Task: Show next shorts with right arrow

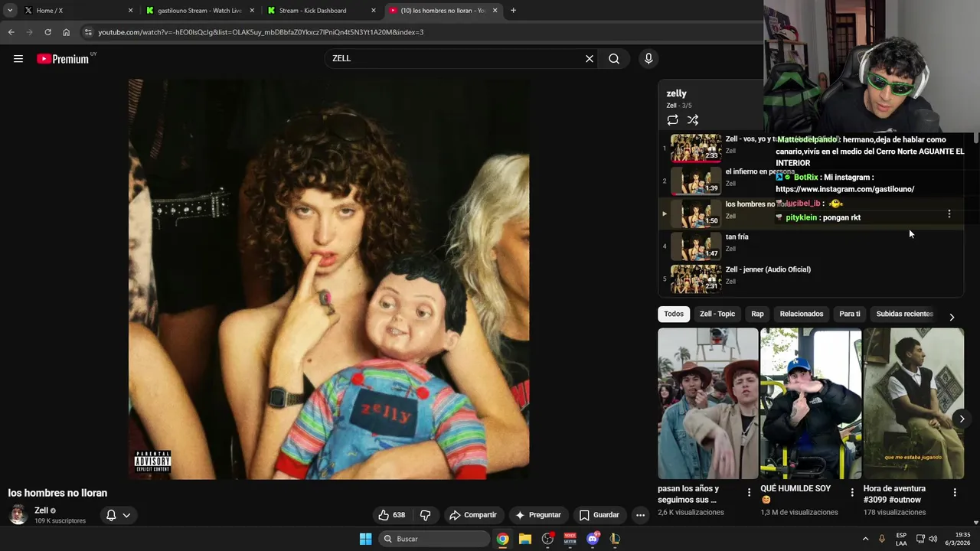Action: click(962, 419)
